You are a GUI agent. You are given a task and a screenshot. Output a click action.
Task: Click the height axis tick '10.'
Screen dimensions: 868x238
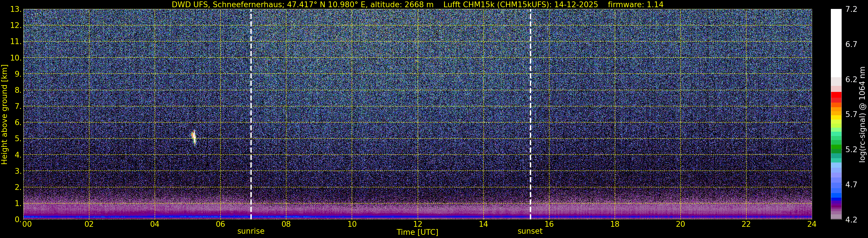(16, 58)
